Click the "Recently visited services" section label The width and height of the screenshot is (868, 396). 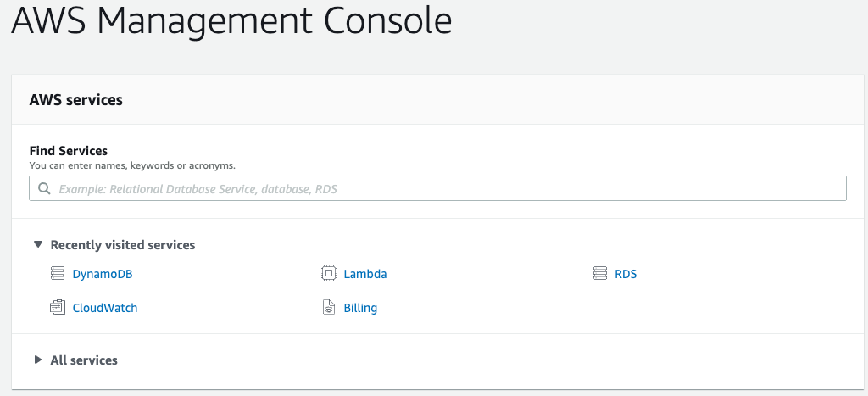tap(123, 245)
